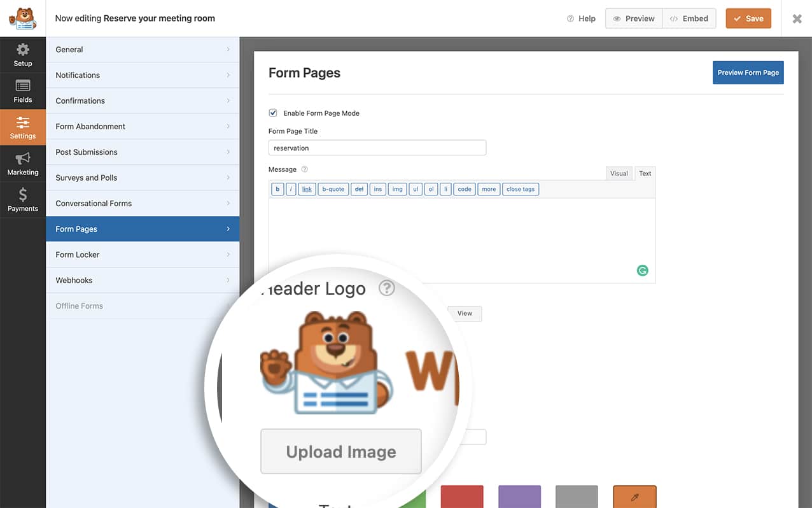Toggle bold formatting in the Message editor
Image resolution: width=812 pixels, height=508 pixels.
pos(277,189)
